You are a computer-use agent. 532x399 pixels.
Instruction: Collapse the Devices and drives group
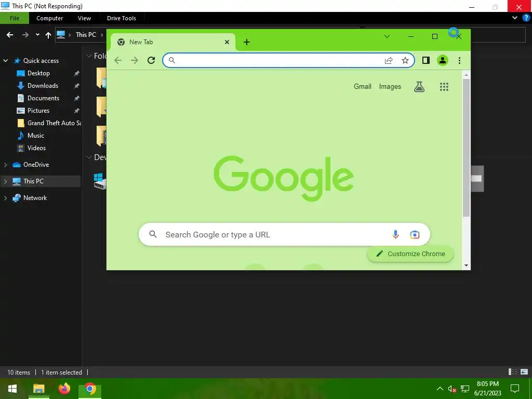89,157
